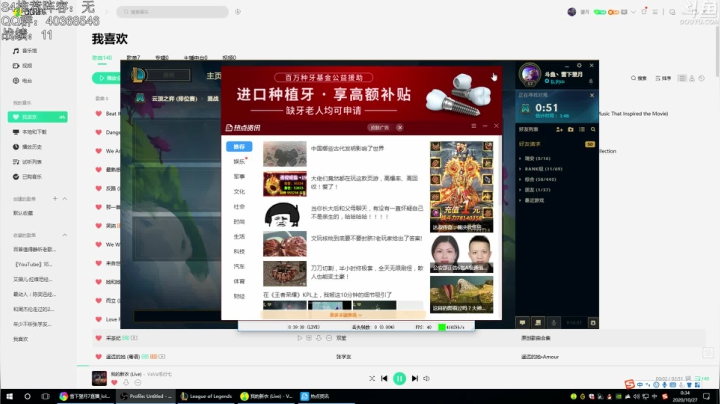Open the news popup hamburger menu
Viewport: 720px width, 404px height.
473,126
